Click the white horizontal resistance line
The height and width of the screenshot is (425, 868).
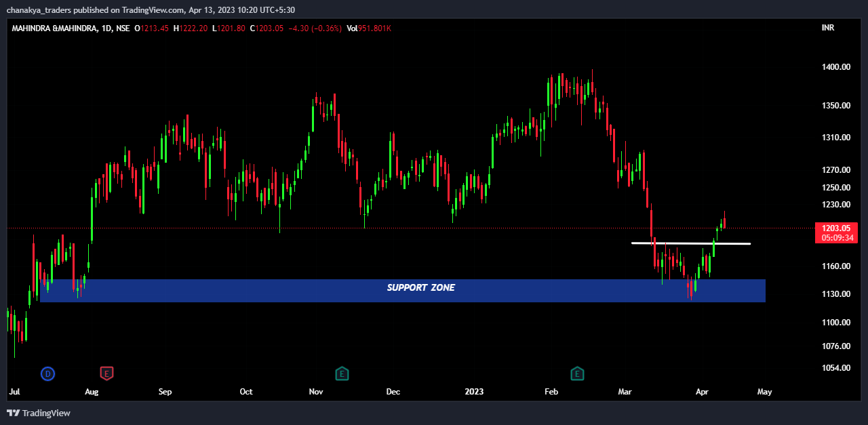(x=691, y=243)
